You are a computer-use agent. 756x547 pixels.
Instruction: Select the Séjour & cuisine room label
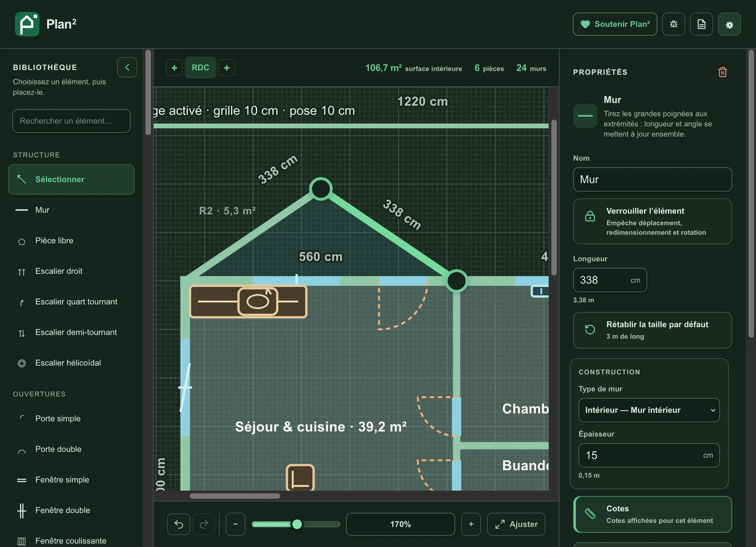coord(321,427)
